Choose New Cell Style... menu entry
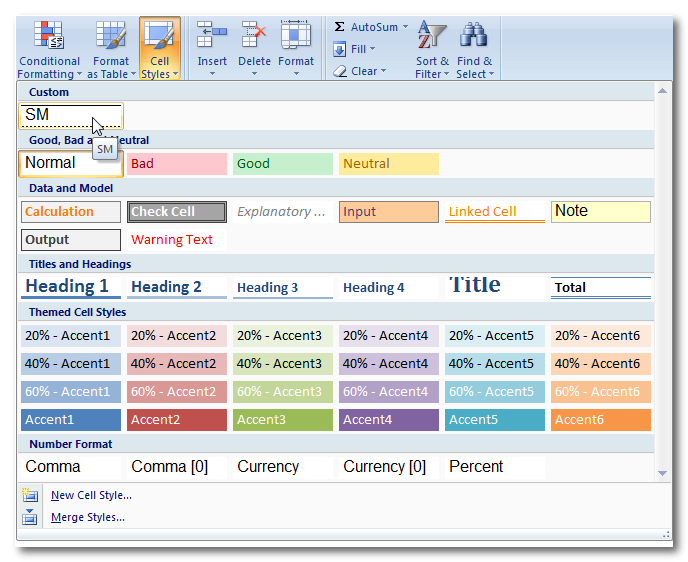Viewport: 688px width, 562px height. coord(91,495)
